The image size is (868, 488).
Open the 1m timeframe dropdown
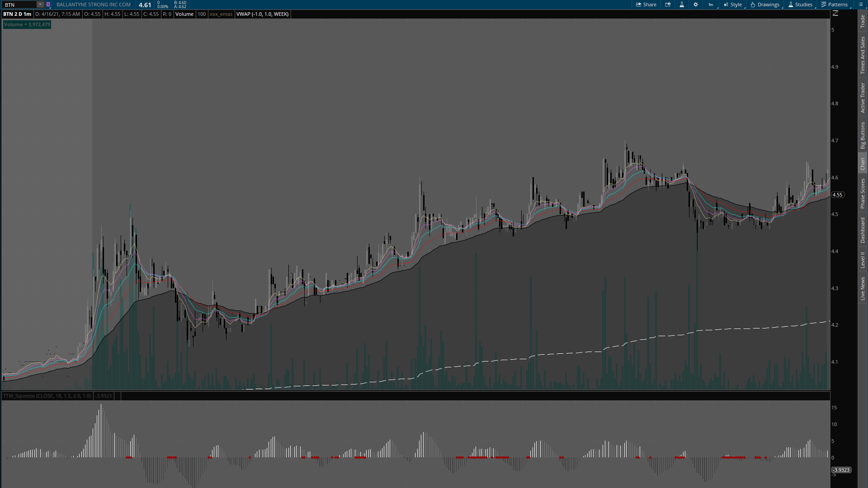point(711,5)
